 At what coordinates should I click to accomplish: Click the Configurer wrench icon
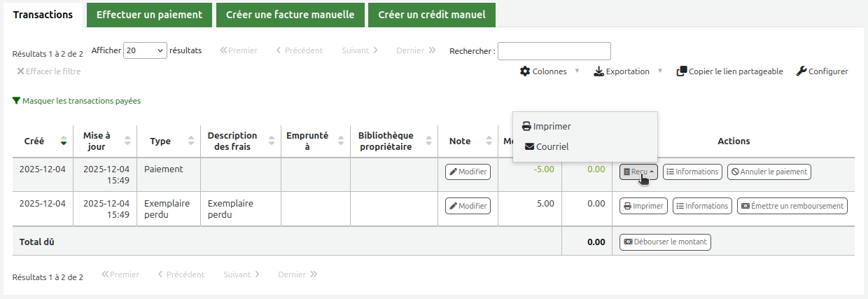pos(801,71)
